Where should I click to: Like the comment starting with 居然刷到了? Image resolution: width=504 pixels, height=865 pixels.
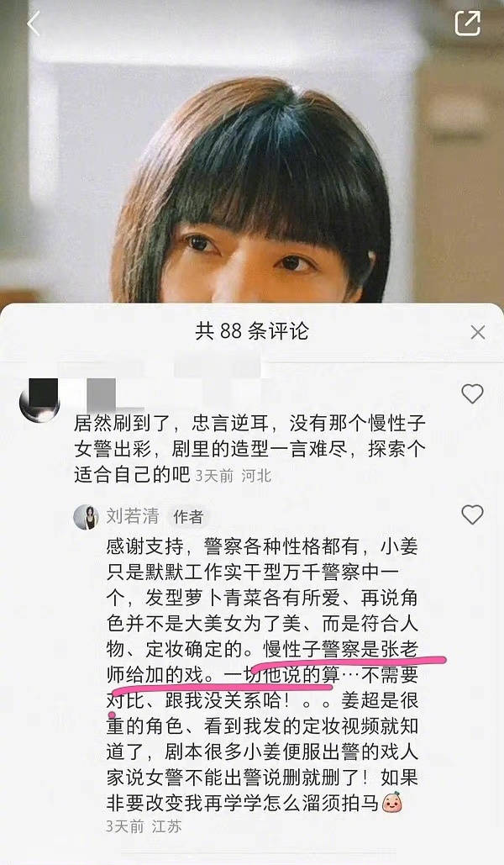click(x=472, y=393)
